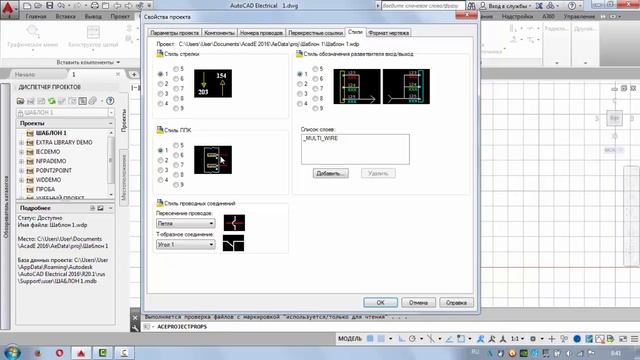Select fan in/out marker style radio button 7

pyautogui.click(x=315, y=89)
